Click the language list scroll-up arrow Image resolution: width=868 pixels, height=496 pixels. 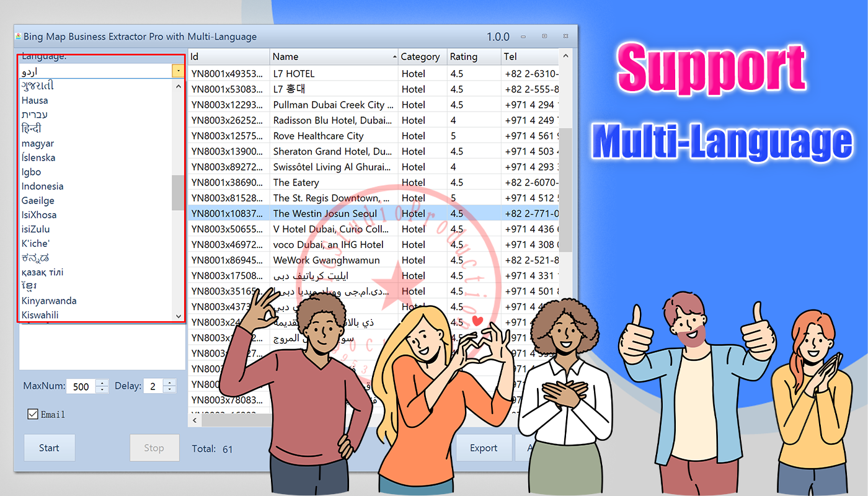click(x=179, y=86)
